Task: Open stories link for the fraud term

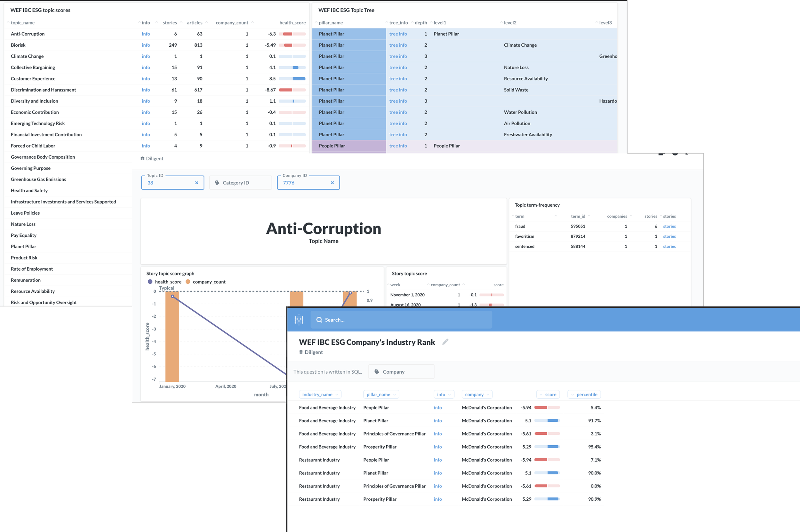Action: pyautogui.click(x=669, y=226)
